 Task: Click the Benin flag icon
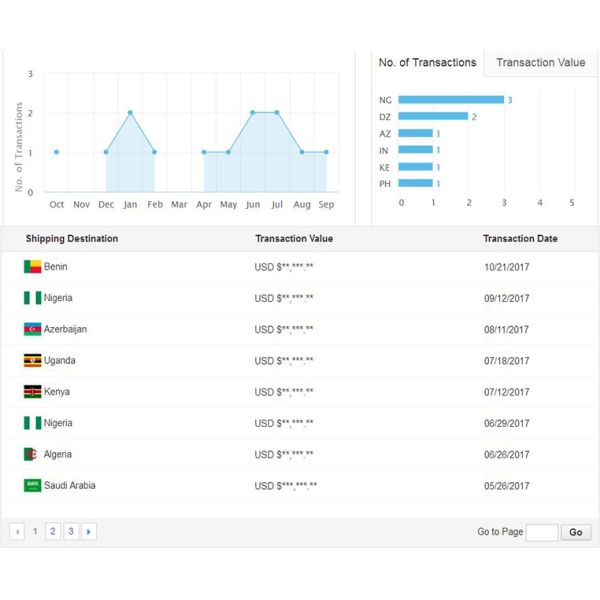pyautogui.click(x=32, y=267)
